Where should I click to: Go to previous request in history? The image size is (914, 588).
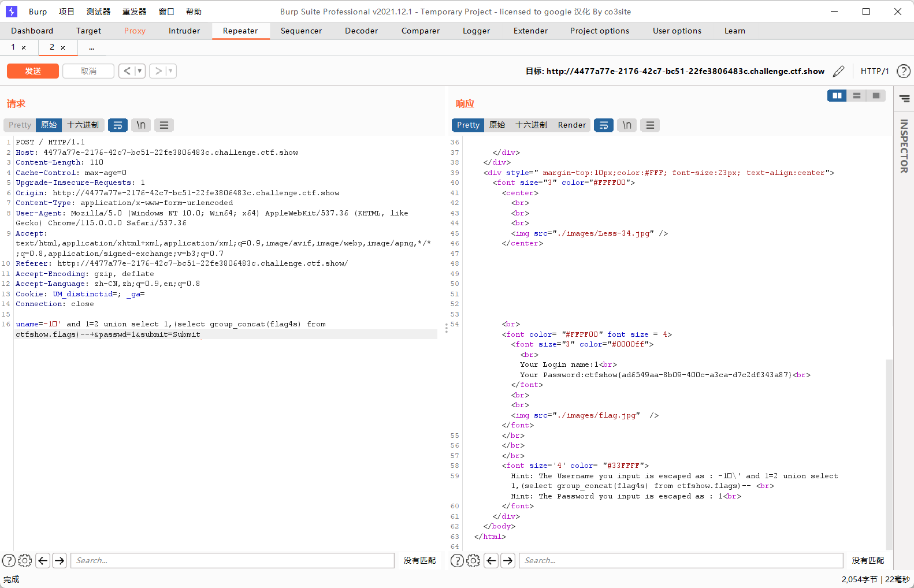[x=127, y=71]
